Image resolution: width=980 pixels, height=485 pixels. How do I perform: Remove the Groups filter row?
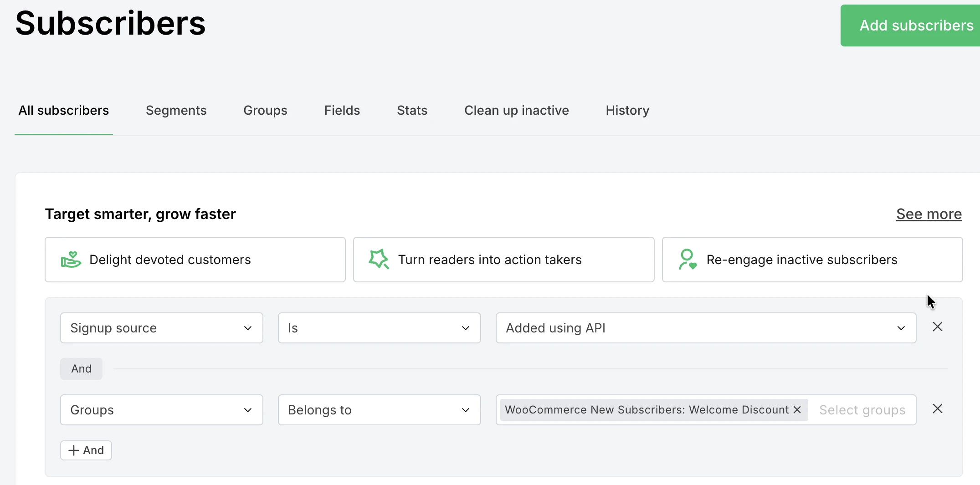[x=937, y=408]
